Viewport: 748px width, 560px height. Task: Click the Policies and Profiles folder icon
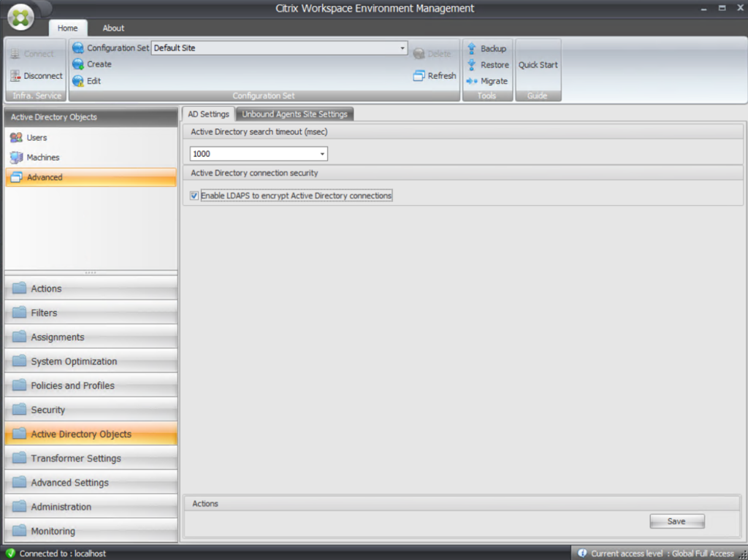pyautogui.click(x=19, y=385)
